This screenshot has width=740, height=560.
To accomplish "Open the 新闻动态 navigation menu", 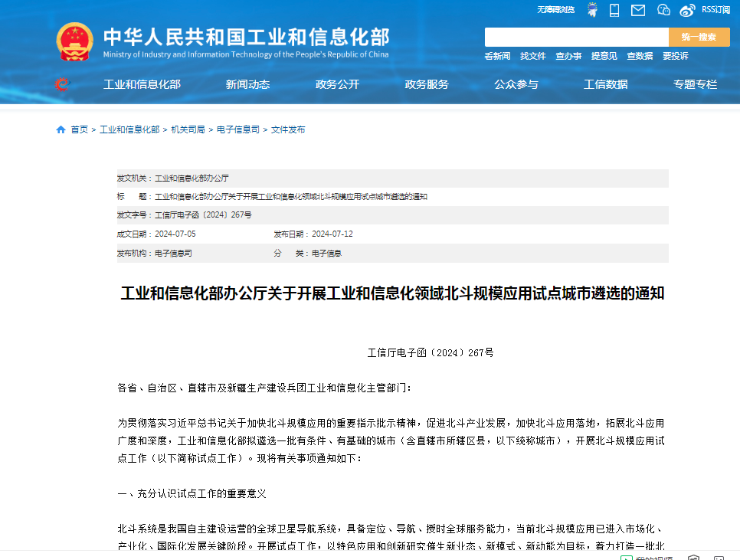I will 247,84.
